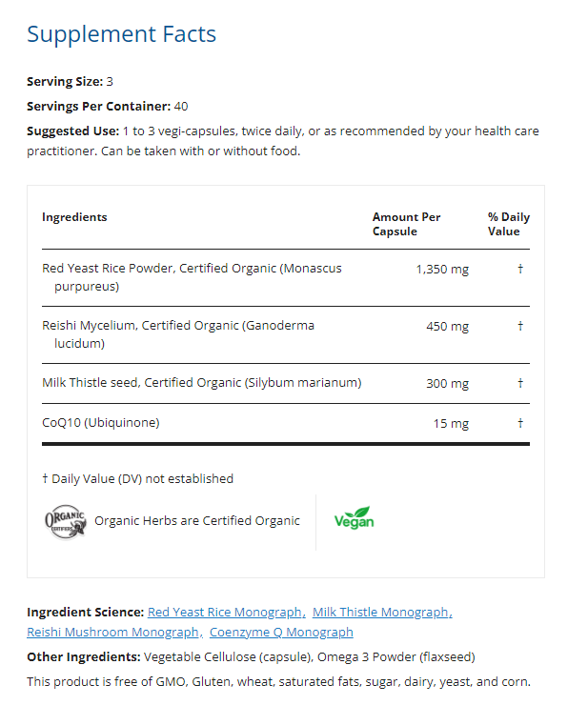Click the Other Ingredients label
Image resolution: width=588 pixels, height=705 pixels.
pyautogui.click(x=83, y=656)
